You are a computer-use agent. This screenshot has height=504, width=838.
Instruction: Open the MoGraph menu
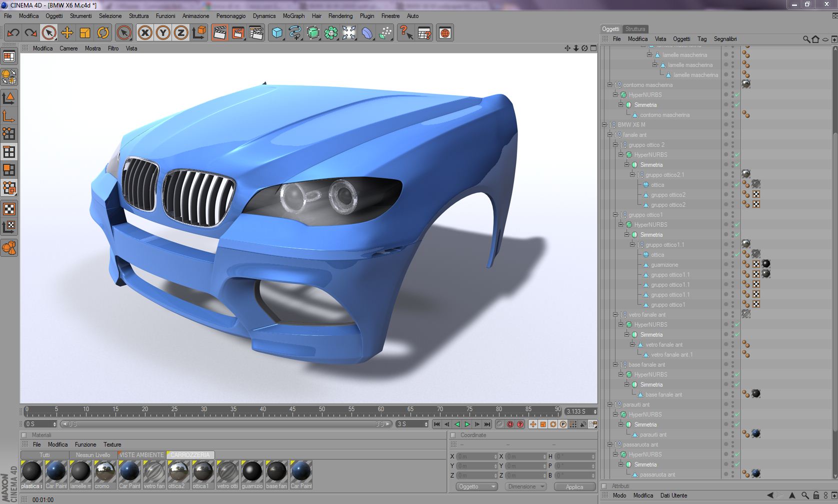click(293, 16)
